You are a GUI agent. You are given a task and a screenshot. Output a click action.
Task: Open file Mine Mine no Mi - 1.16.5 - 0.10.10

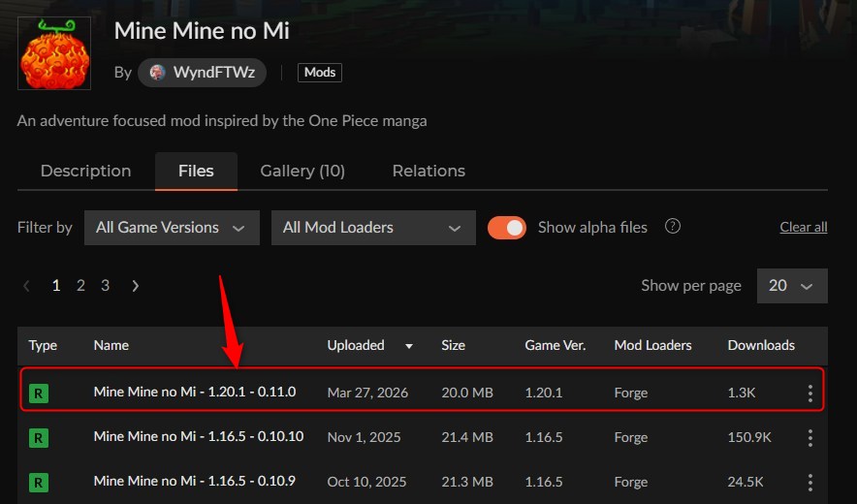pos(199,437)
